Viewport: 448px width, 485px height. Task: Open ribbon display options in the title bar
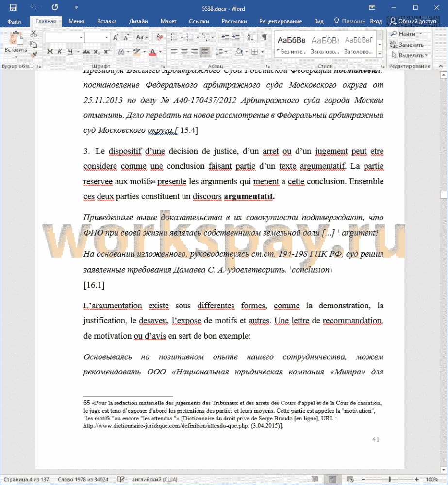(372, 7)
